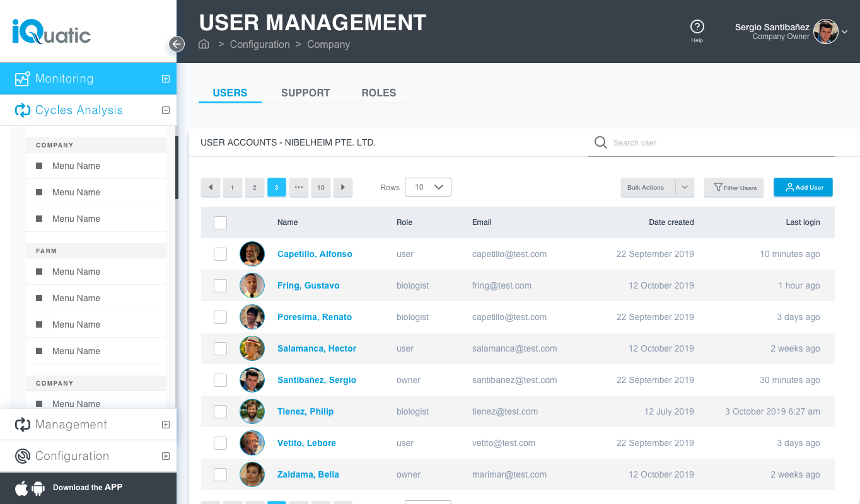Click the Apple app download icon
Viewport: 860px width, 504px height.
[x=21, y=488]
